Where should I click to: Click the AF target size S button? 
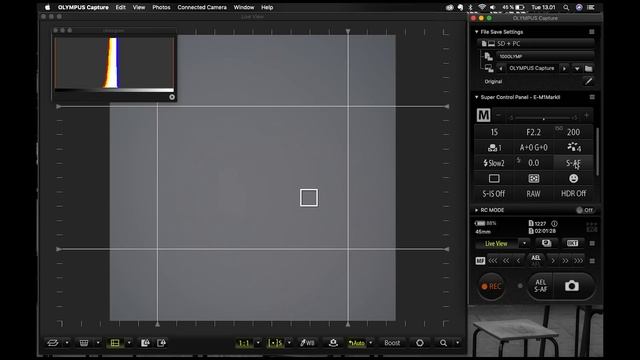275,343
